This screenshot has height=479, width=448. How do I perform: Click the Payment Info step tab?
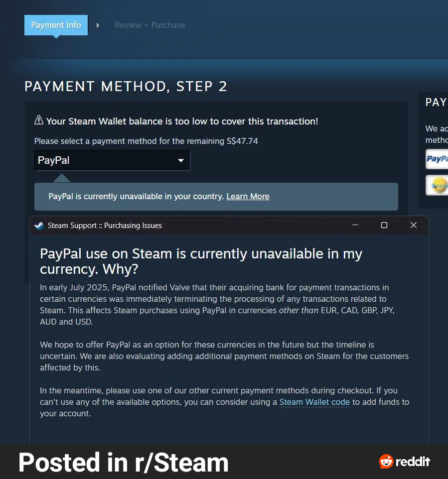click(56, 25)
